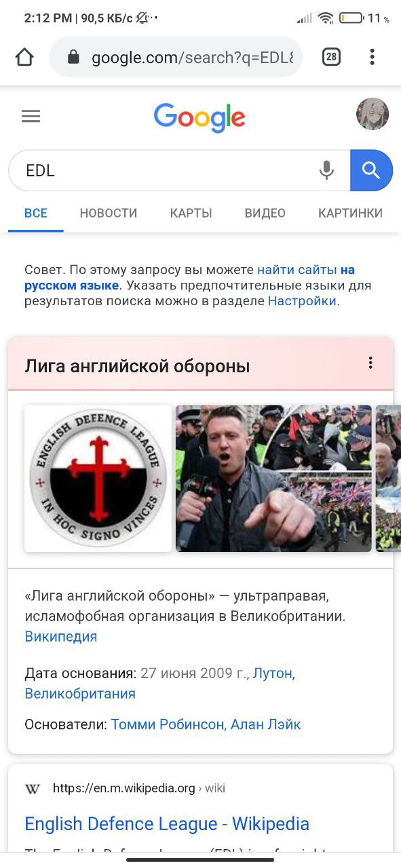401x868 pixels.
Task: Switch to the НОВОСТИ tab
Action: [x=109, y=213]
